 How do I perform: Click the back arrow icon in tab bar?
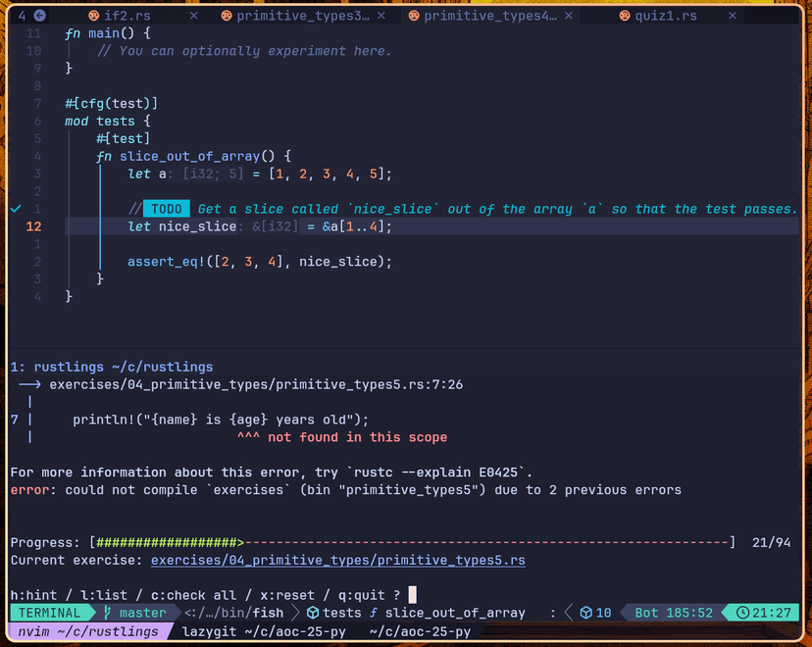pyautogui.click(x=39, y=16)
